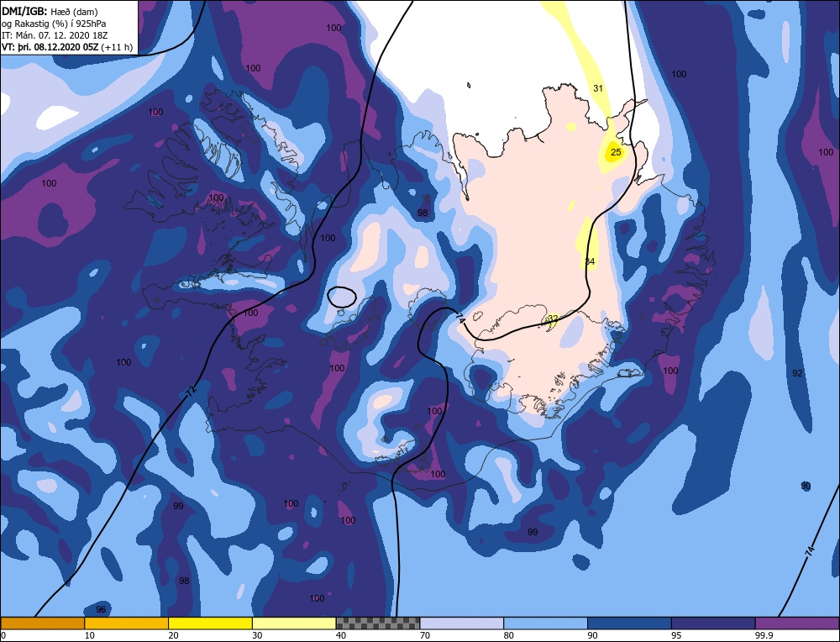The image size is (840, 642).
Task: Click the header line "DMI/IGB: Hæð (dam)"
Action: point(50,11)
